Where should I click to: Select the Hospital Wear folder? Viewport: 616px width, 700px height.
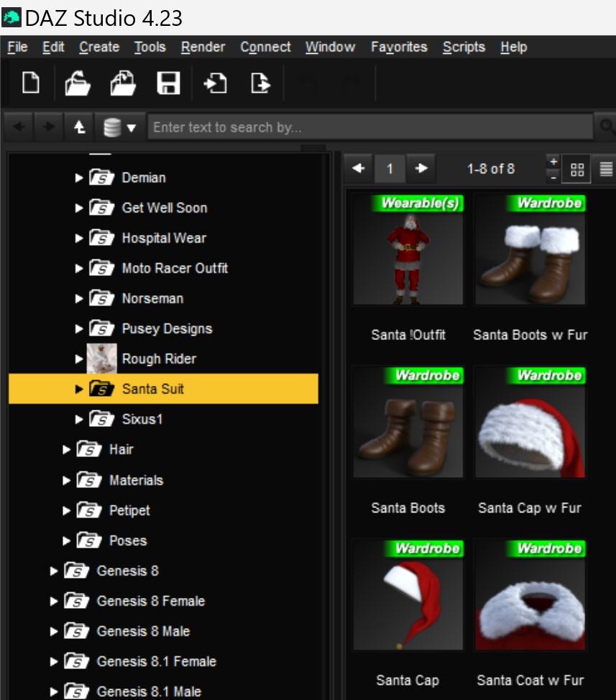165,238
